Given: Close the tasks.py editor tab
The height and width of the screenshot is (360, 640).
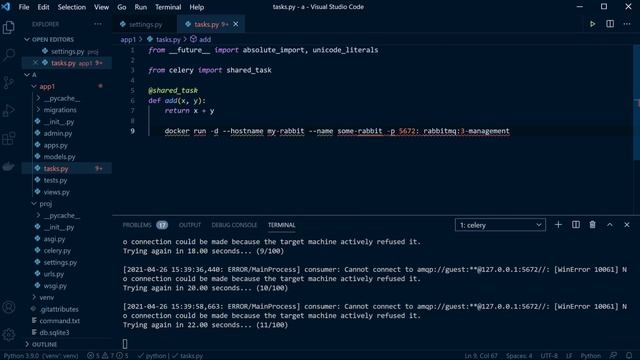Looking at the screenshot, I should pos(236,24).
